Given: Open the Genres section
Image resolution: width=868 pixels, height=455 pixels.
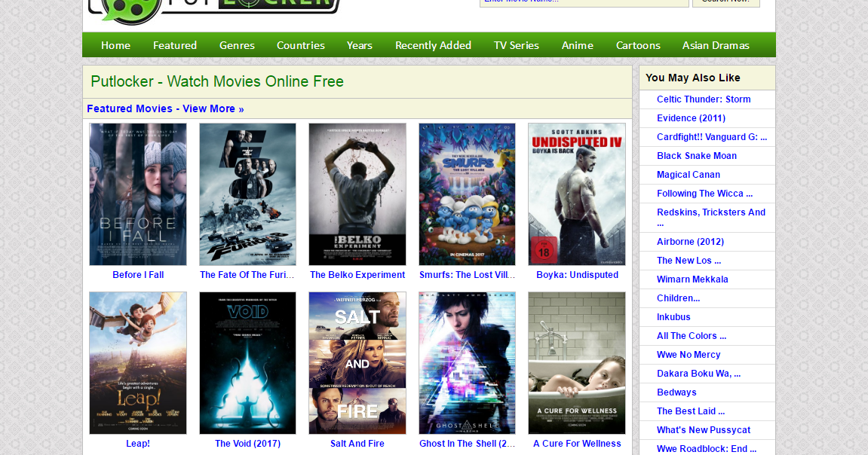Looking at the screenshot, I should (x=237, y=45).
